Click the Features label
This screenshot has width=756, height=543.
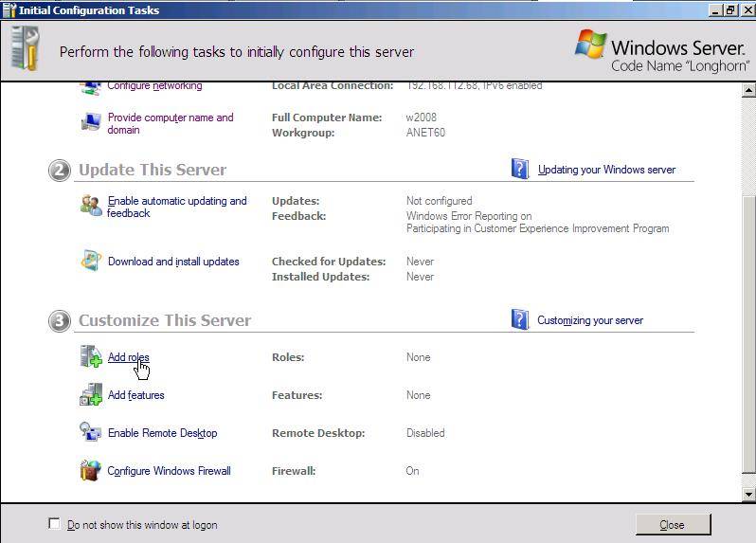point(297,395)
